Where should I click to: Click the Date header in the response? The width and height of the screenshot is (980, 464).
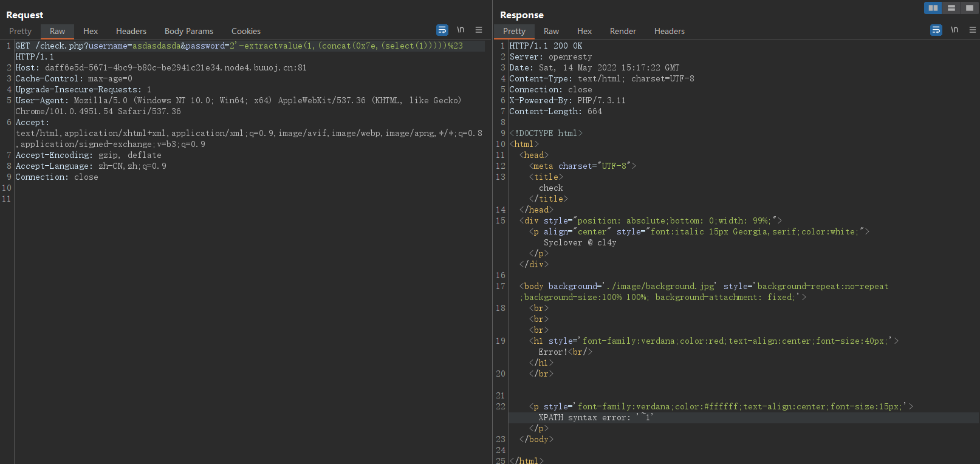594,67
